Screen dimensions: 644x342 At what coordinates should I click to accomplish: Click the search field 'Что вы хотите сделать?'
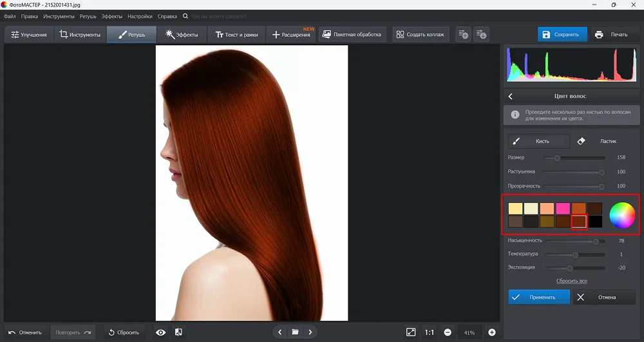tap(218, 16)
